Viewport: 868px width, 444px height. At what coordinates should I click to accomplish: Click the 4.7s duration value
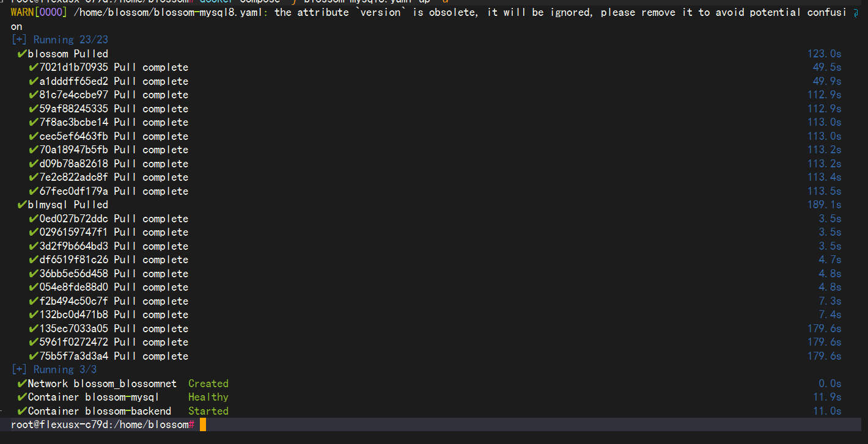coord(830,260)
